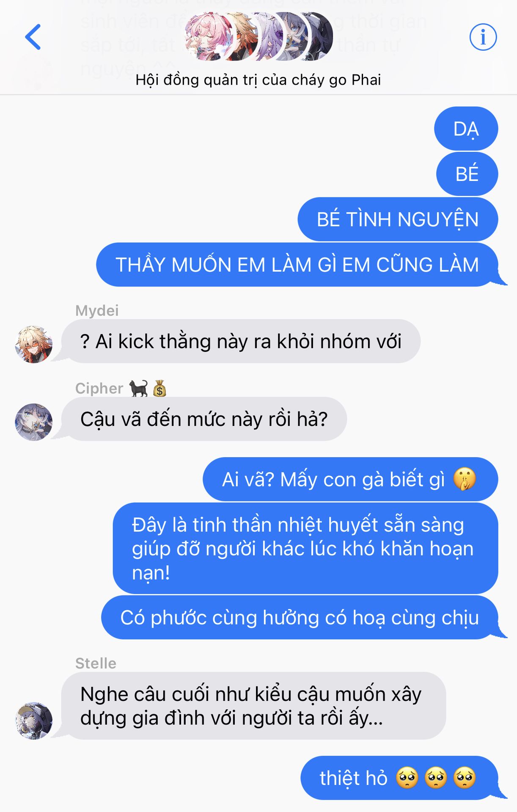This screenshot has width=517, height=812.
Task: Select Cipher's "Cậu vã đến mức này" message
Action: point(204,419)
